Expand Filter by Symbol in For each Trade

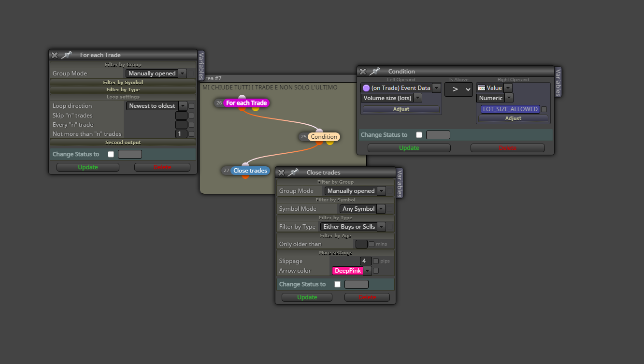click(123, 83)
